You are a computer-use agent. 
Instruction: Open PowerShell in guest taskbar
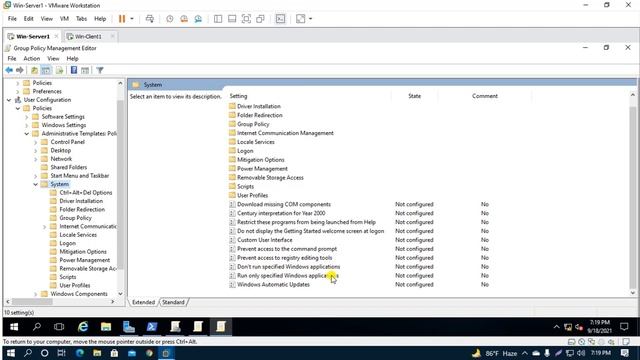152,327
